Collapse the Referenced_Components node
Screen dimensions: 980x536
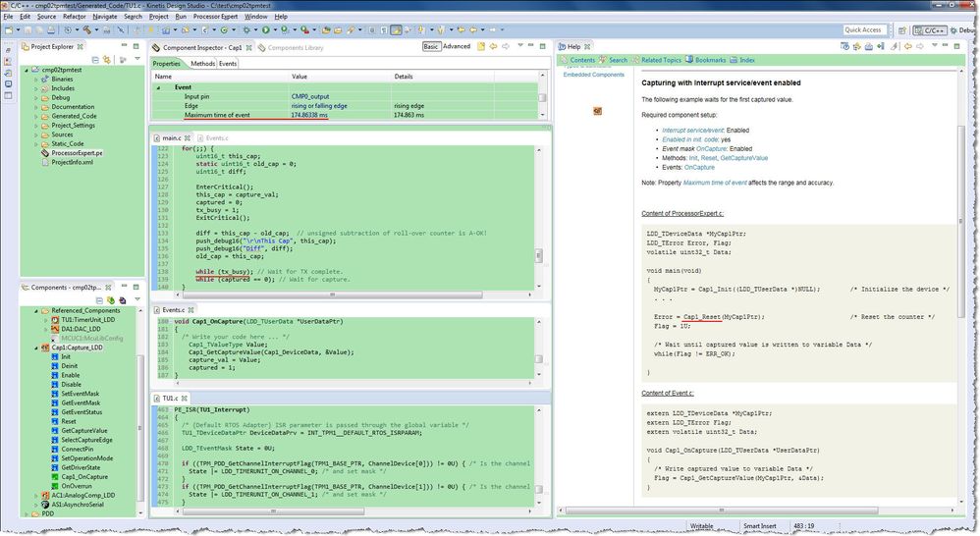[x=35, y=310]
